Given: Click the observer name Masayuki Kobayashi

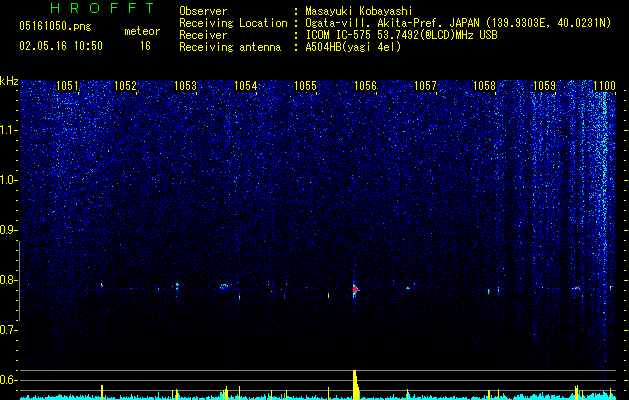Looking at the screenshot, I should (x=359, y=11).
